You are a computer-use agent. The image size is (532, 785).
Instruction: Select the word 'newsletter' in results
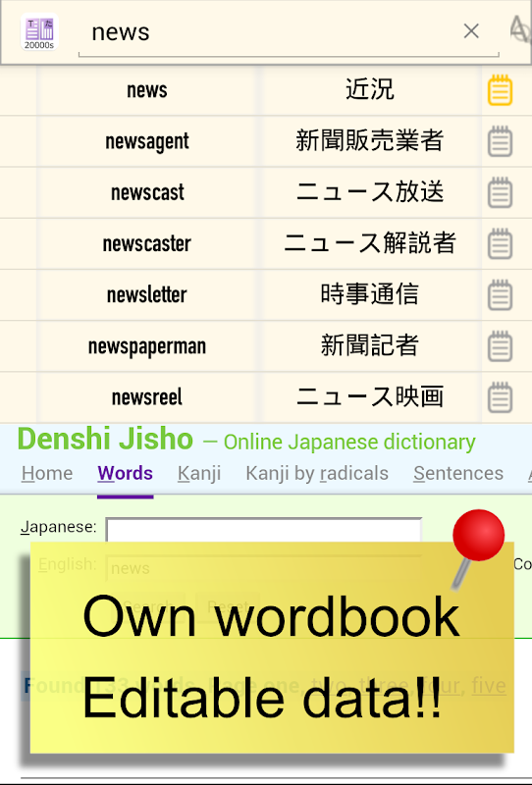147,295
